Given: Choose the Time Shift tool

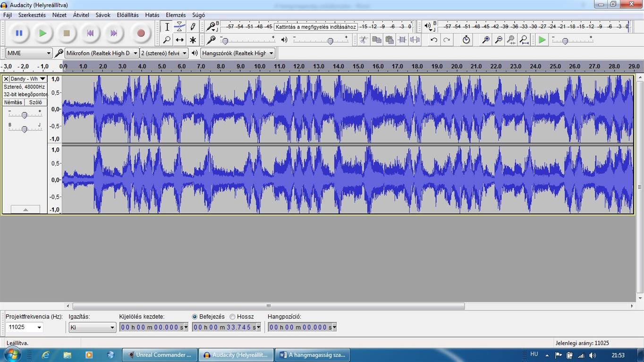Looking at the screenshot, I should coord(179,40).
